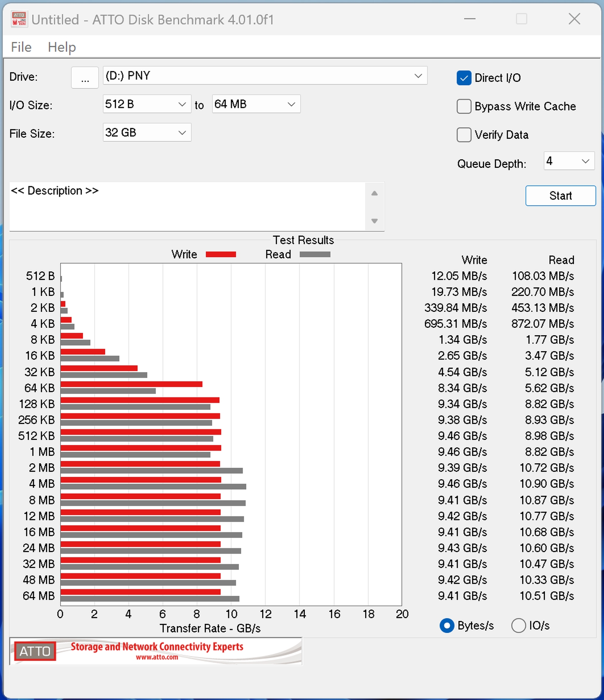604x700 pixels.
Task: Click the Test Results heading
Action: click(x=304, y=240)
